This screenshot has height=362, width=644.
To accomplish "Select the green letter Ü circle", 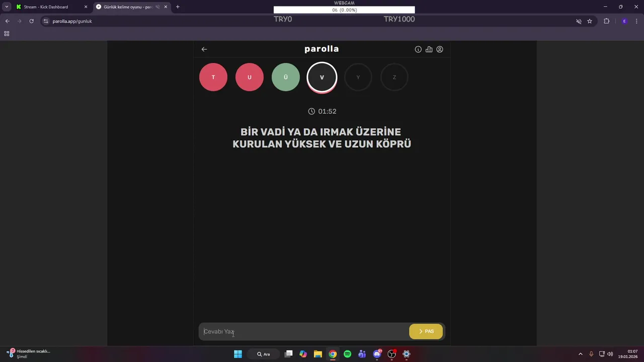I will click(x=286, y=77).
